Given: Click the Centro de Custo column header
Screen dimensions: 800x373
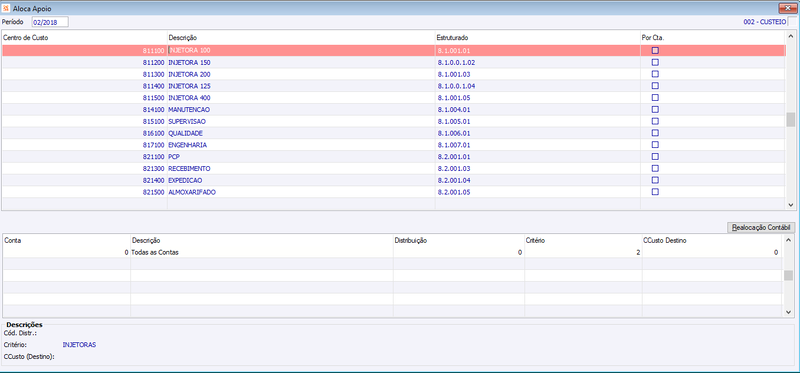Looking at the screenshot, I should 84,38.
